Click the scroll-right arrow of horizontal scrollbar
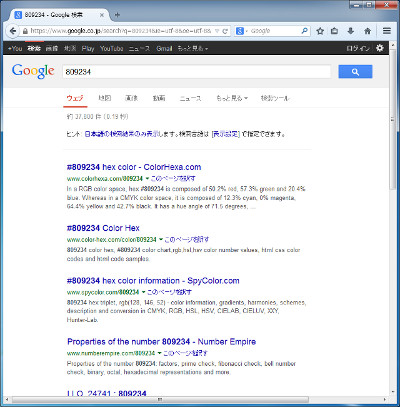The image size is (400, 407). click(x=385, y=399)
